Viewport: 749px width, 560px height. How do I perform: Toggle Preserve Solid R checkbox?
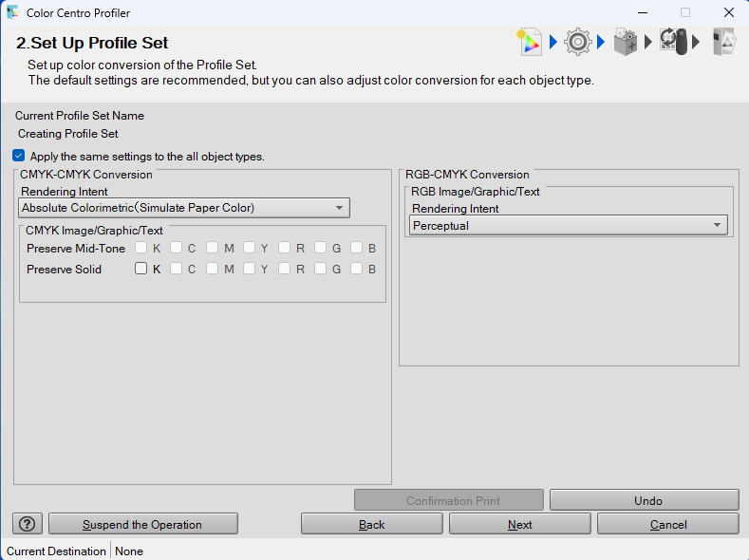click(x=284, y=269)
